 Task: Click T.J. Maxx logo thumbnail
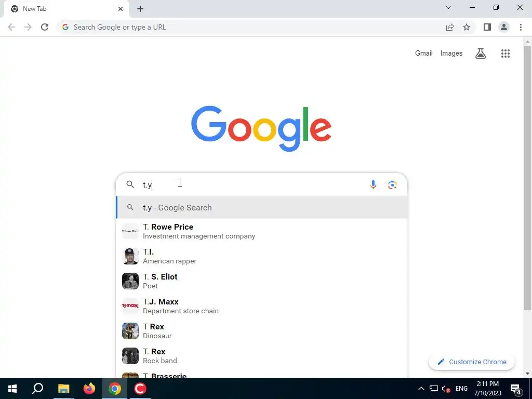130,306
